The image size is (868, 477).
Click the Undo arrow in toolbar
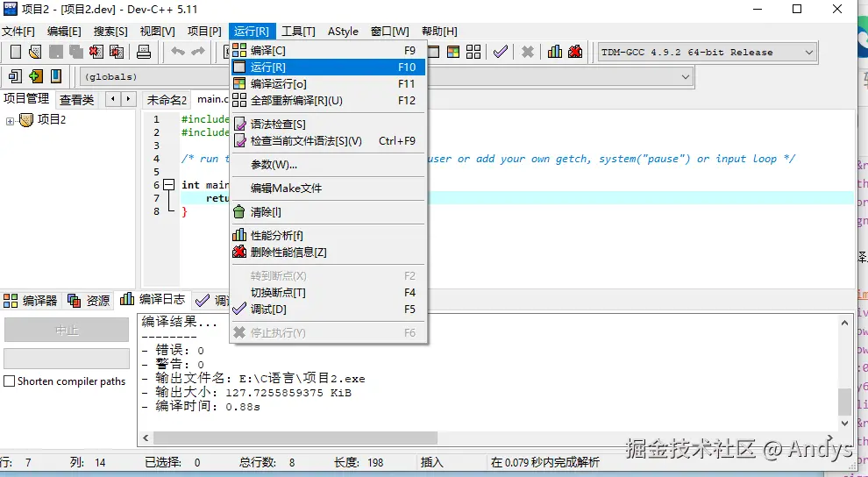[x=178, y=52]
